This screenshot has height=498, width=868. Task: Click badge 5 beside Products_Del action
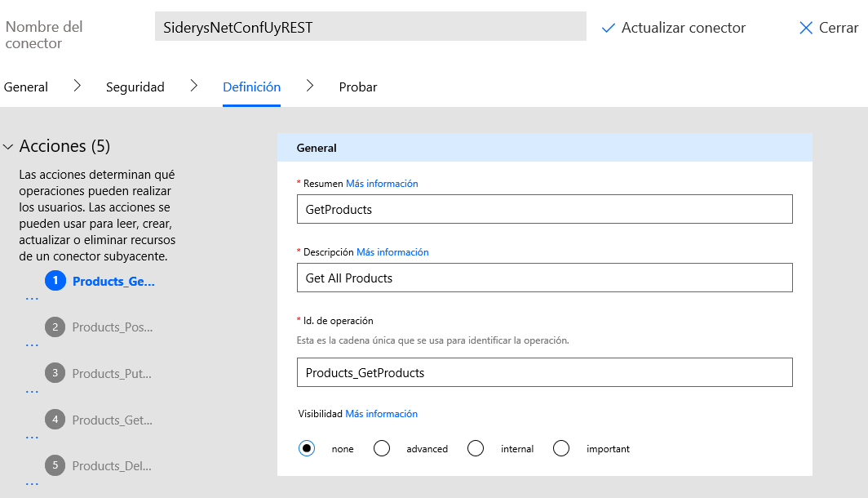55,465
